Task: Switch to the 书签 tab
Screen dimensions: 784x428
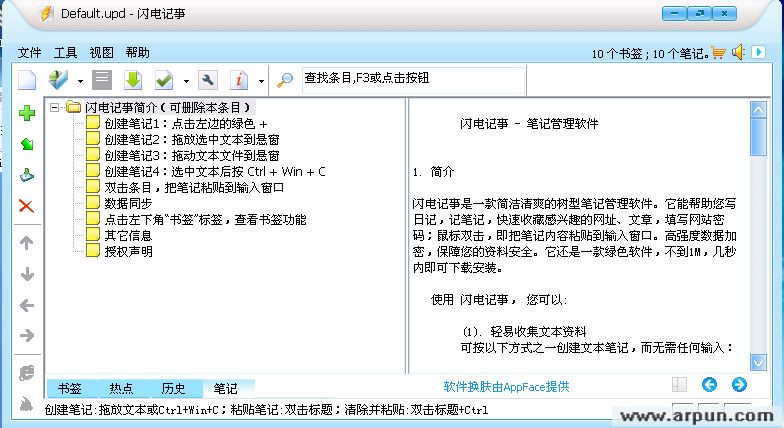Action: 70,388
